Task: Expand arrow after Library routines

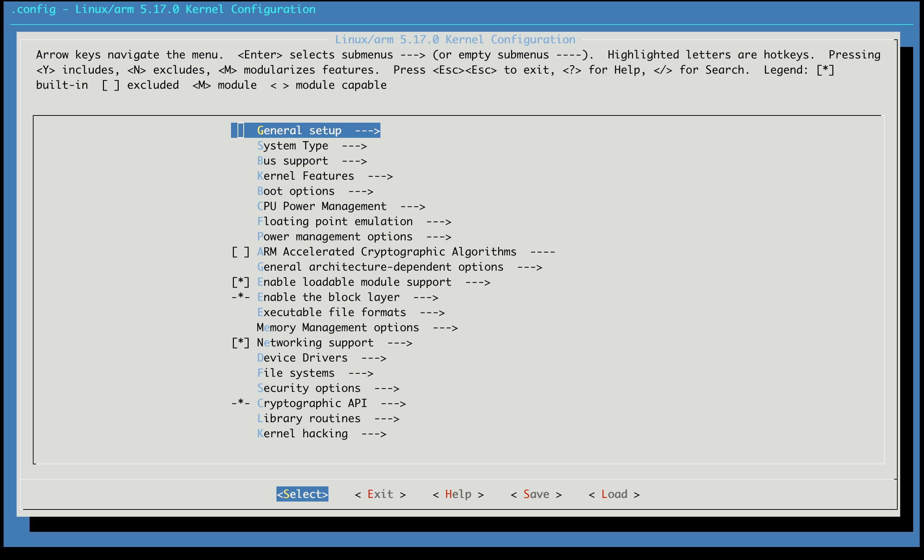Action: (387, 419)
